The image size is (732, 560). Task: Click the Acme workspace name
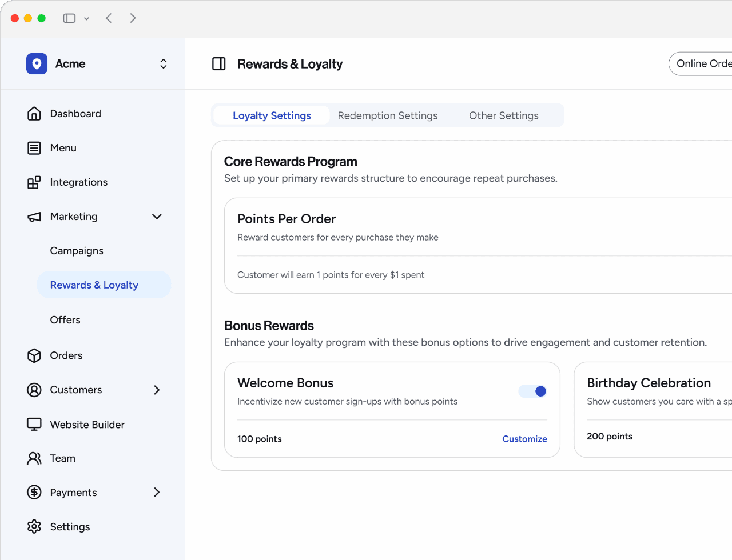pos(70,64)
